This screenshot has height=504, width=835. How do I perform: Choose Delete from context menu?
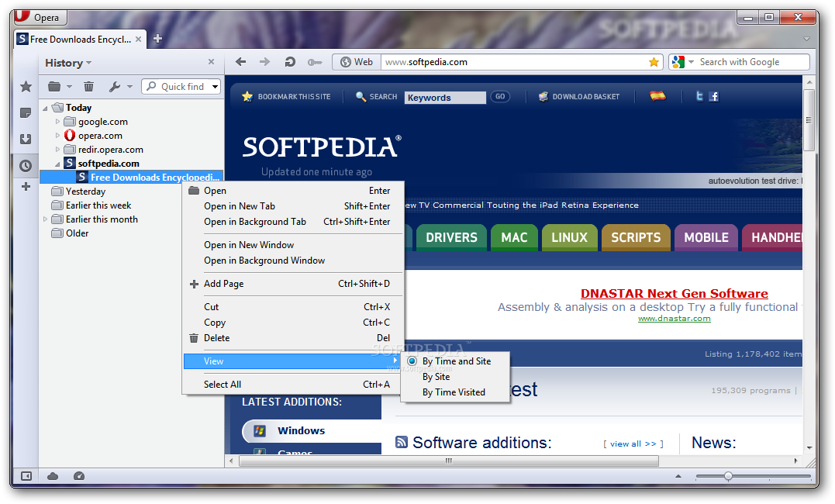[x=292, y=338]
